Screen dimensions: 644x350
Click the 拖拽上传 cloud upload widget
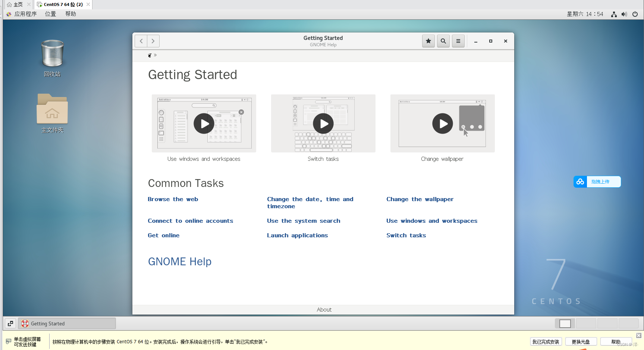(x=597, y=182)
